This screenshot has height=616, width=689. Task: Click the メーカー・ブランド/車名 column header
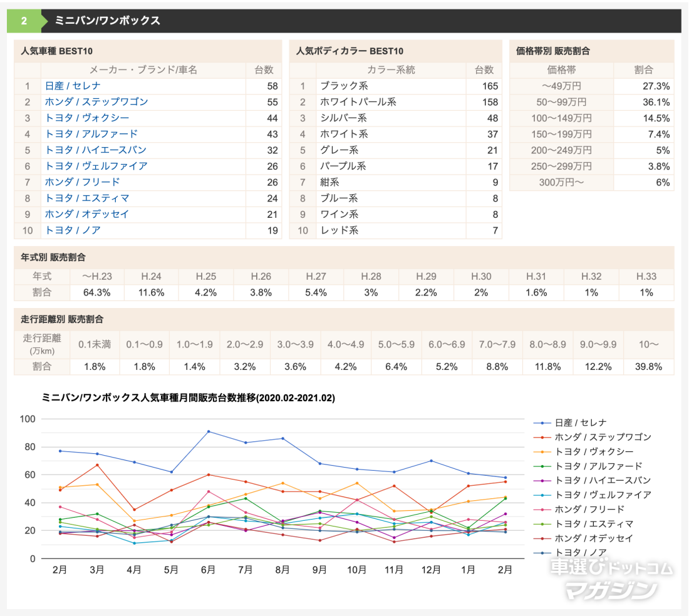(x=143, y=70)
